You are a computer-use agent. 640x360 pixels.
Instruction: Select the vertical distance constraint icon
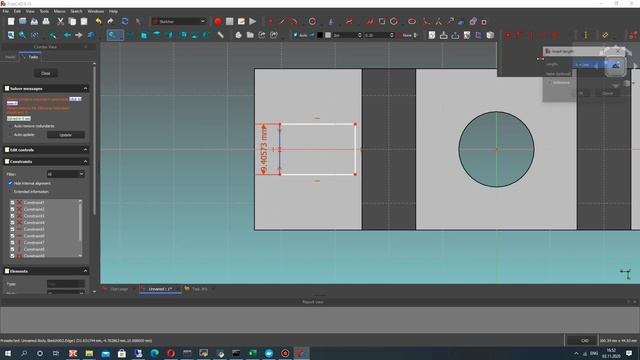(x=586, y=35)
